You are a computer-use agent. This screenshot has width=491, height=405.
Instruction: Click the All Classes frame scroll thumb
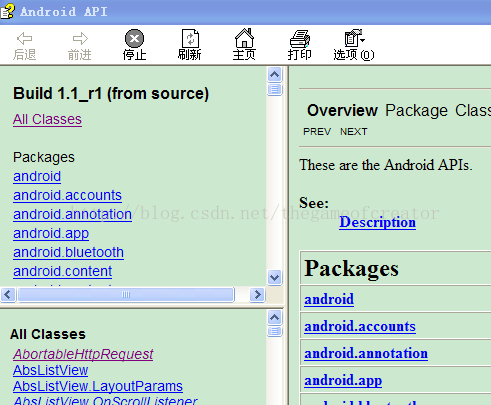tap(275, 331)
